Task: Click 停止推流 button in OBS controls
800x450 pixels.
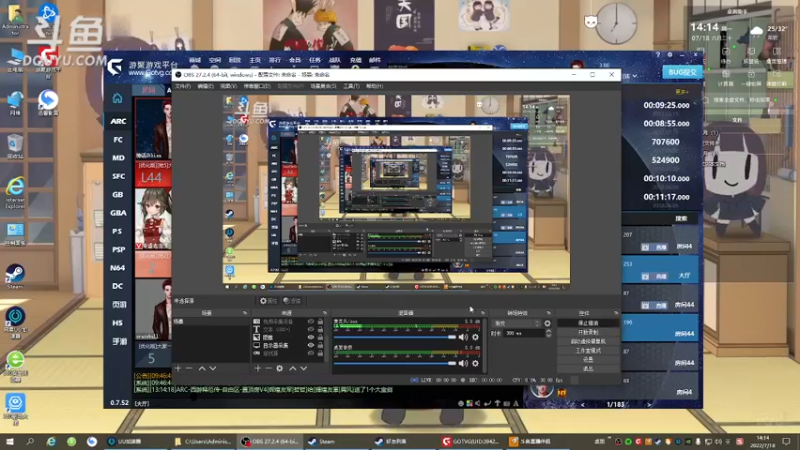Action: 588,323
